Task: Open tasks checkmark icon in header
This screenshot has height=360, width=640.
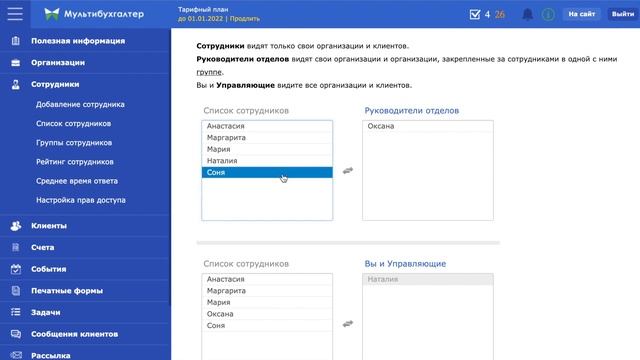Action: pos(475,14)
